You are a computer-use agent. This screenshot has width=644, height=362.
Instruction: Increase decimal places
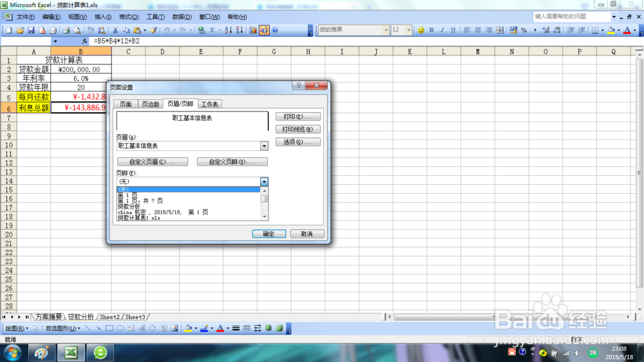tap(546, 30)
